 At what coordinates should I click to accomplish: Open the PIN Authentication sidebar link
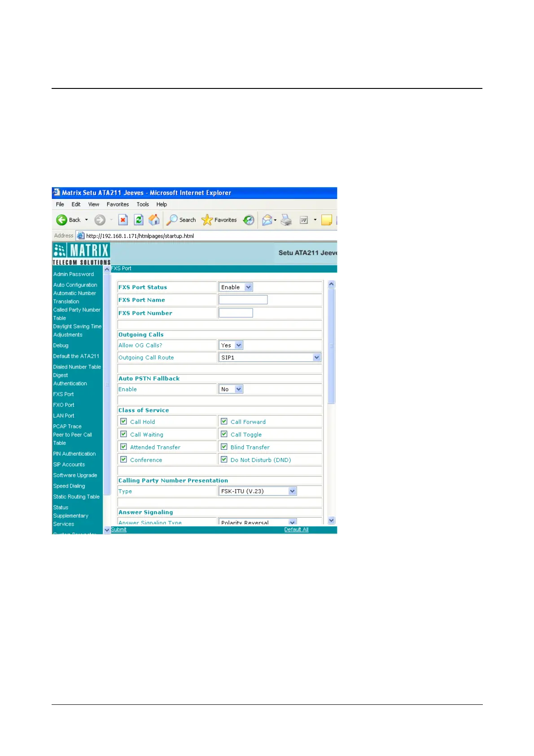[74, 454]
